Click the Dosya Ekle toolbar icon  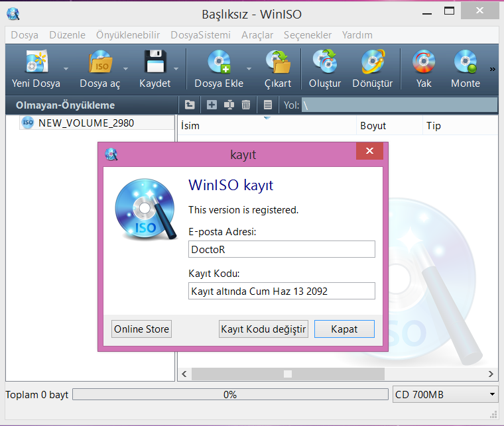coord(220,61)
